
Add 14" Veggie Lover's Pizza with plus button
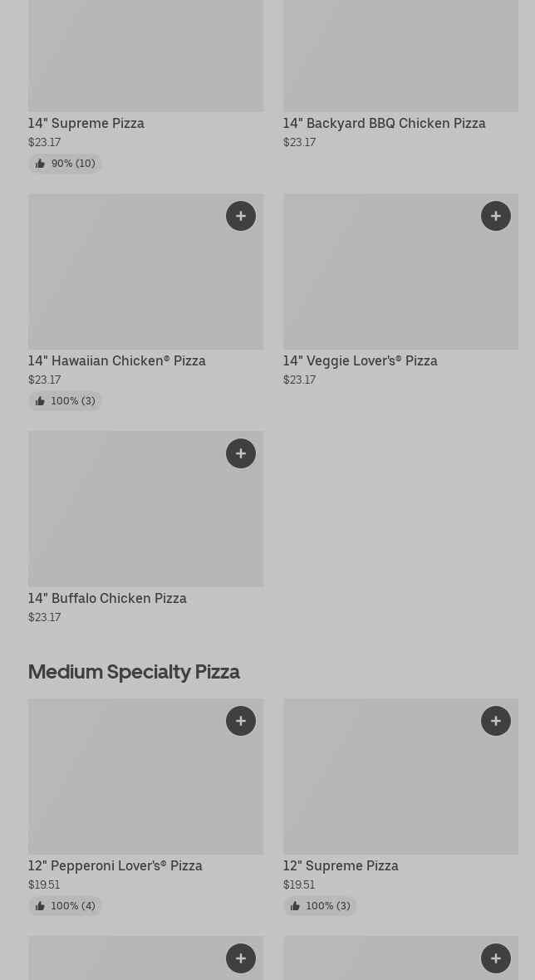click(496, 216)
